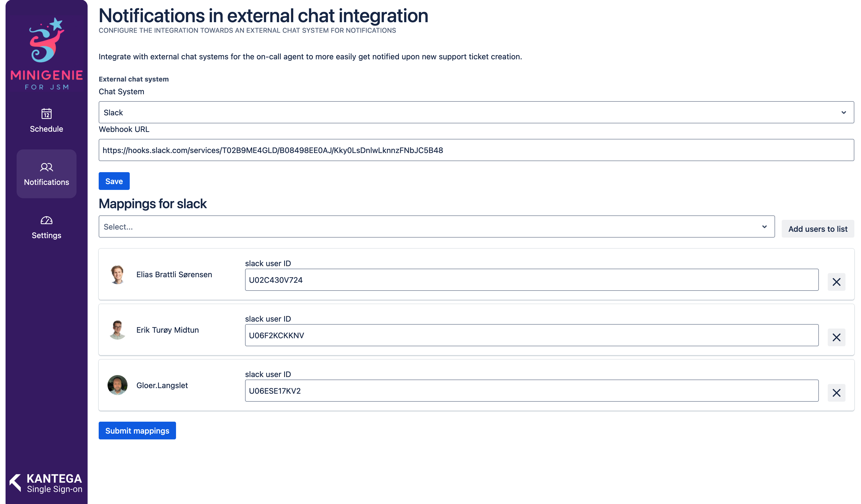Open the Schedule calendar icon

47,113
